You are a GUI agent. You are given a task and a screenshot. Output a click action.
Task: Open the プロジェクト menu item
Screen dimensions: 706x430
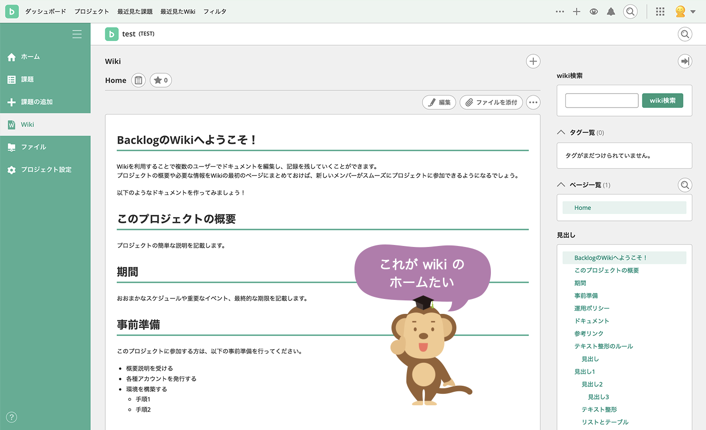pos(92,11)
